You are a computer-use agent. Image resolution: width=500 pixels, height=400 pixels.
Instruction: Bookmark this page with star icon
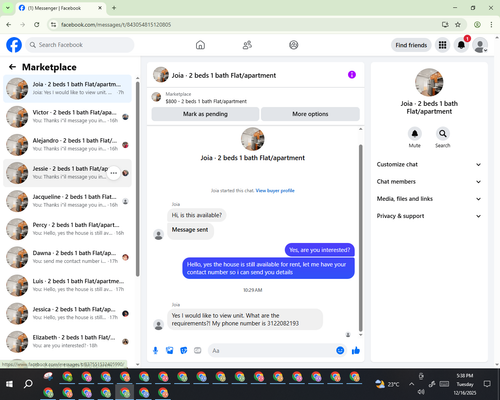click(x=458, y=25)
